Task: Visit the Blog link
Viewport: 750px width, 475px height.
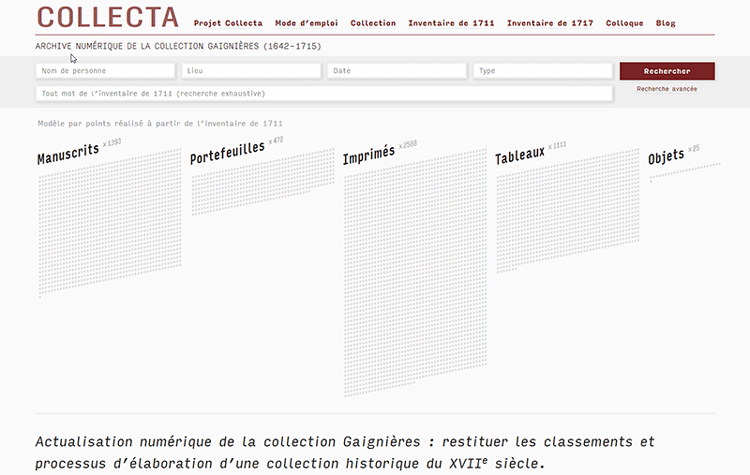Action: point(665,23)
